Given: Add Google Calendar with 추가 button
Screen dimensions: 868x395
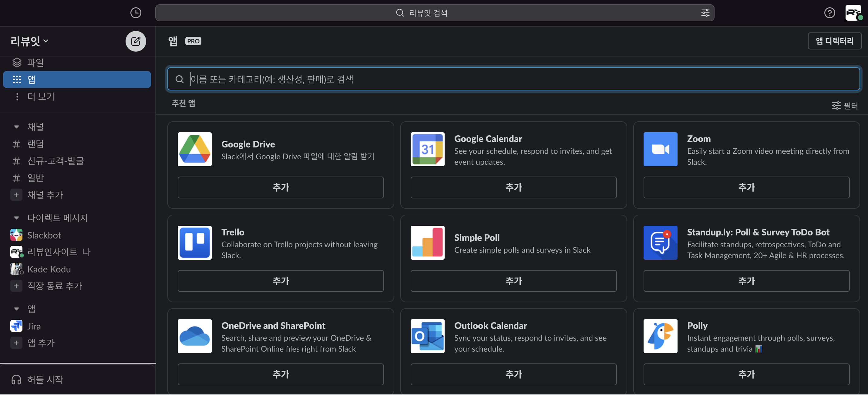Looking at the screenshot, I should 513,187.
